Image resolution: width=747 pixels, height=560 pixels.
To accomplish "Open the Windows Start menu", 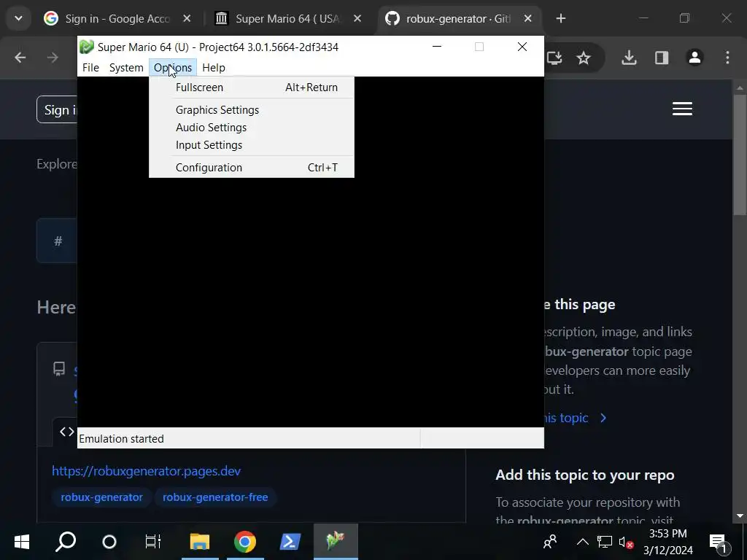I will coord(22,542).
